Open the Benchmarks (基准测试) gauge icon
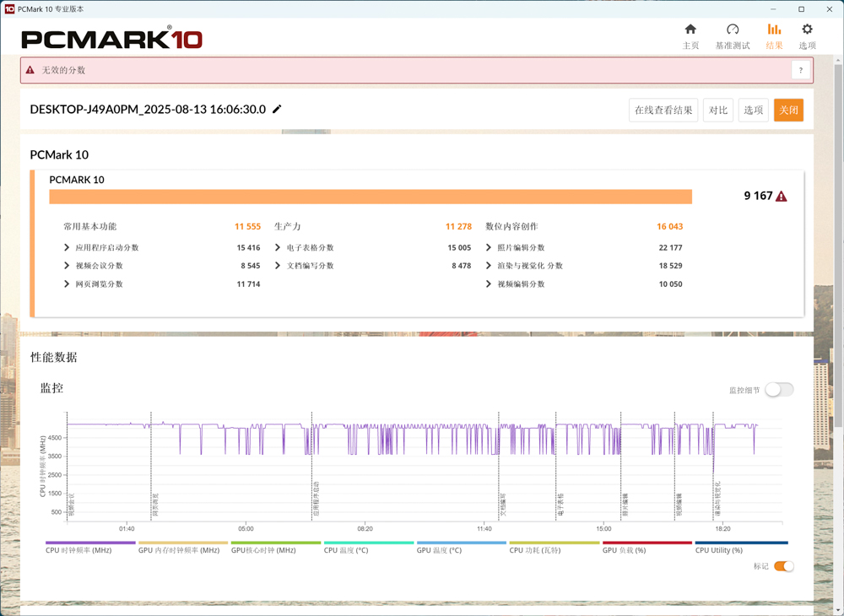This screenshot has height=616, width=844. pyautogui.click(x=732, y=30)
